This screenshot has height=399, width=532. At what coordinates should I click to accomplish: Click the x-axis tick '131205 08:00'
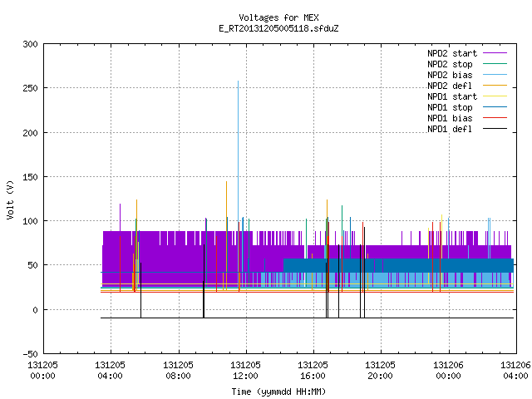[178, 371]
